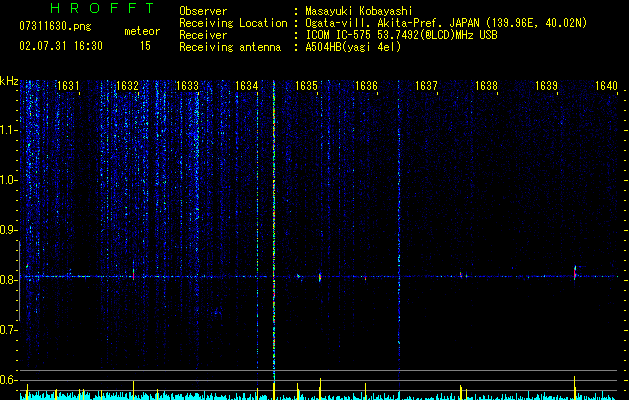629x400 pixels.
Task: Click the observer name Masayuki Kobayashi
Action: tap(359, 11)
